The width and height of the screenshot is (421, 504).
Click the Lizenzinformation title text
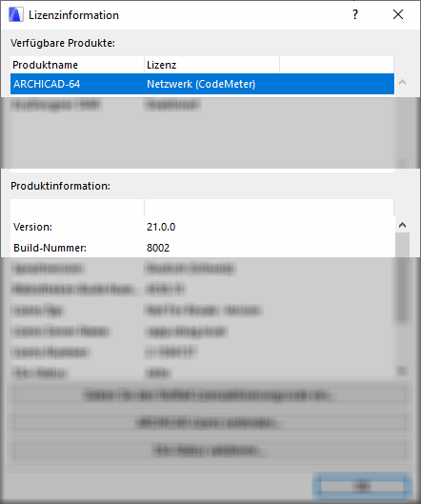pos(73,15)
